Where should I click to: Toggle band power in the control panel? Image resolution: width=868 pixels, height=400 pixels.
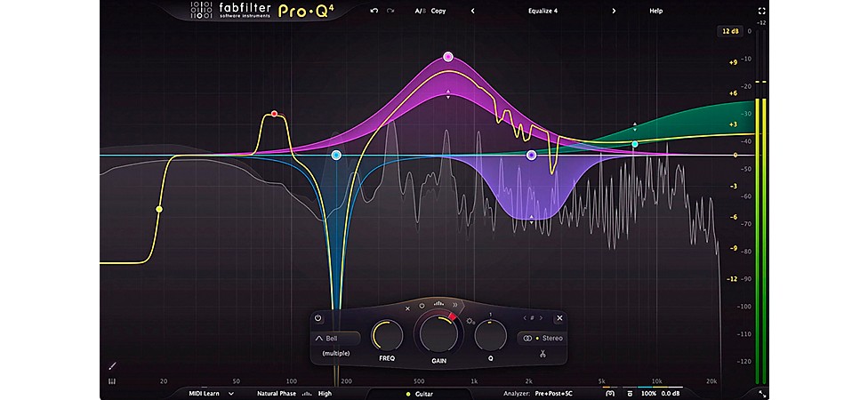tap(317, 318)
